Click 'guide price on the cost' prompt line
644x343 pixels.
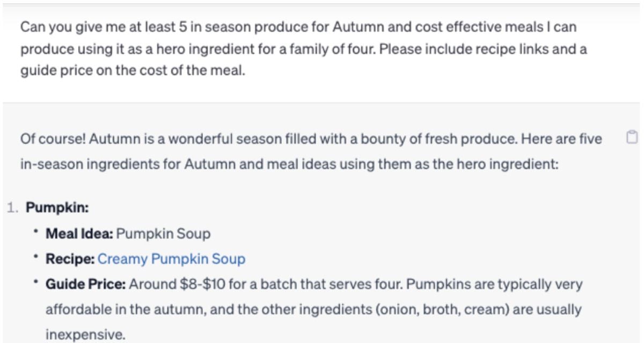point(133,71)
